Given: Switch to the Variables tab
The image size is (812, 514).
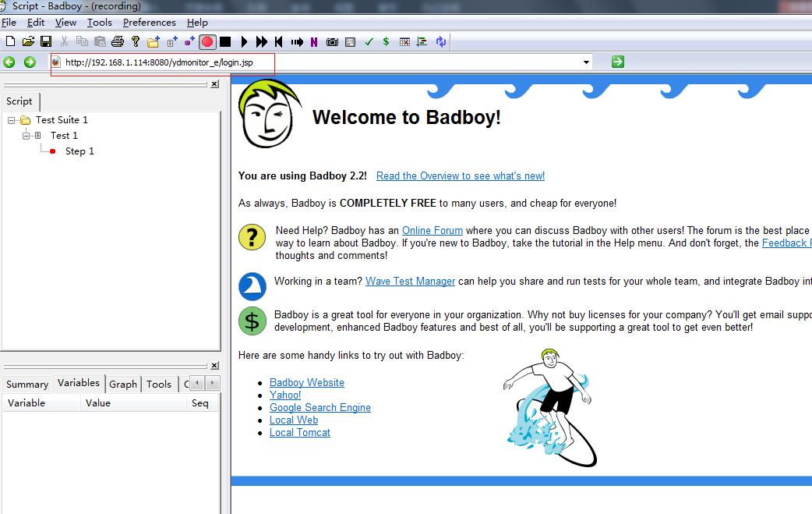Looking at the screenshot, I should pos(78,382).
